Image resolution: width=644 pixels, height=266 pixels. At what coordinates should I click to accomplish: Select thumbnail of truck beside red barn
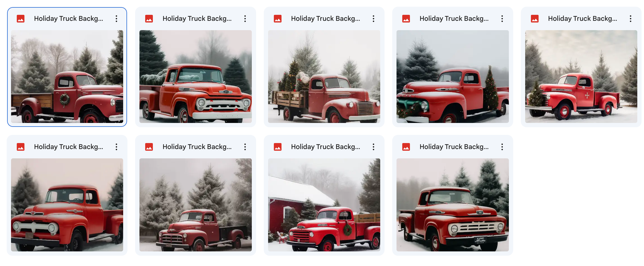[x=324, y=205]
